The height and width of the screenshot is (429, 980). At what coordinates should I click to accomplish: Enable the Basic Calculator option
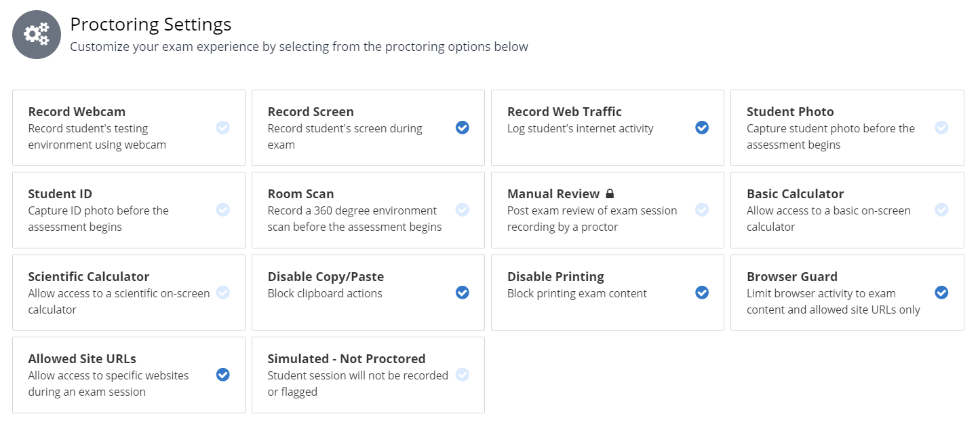pos(941,210)
